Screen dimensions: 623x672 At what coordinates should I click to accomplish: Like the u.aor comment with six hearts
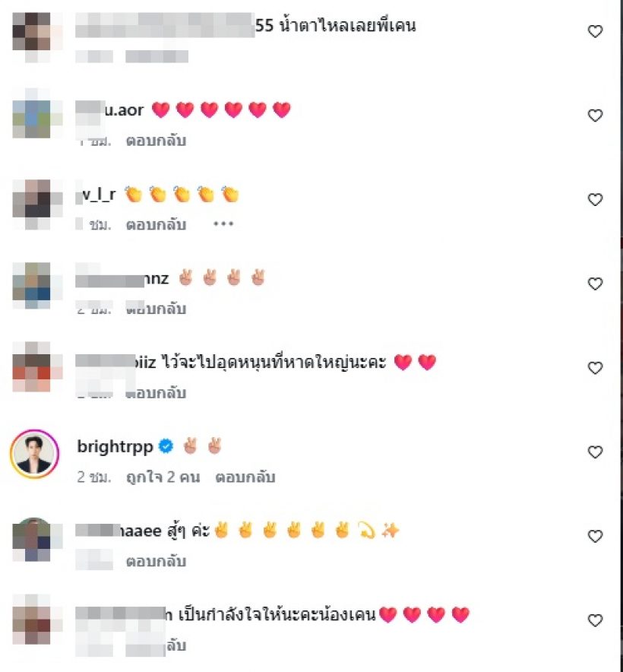coord(595,116)
